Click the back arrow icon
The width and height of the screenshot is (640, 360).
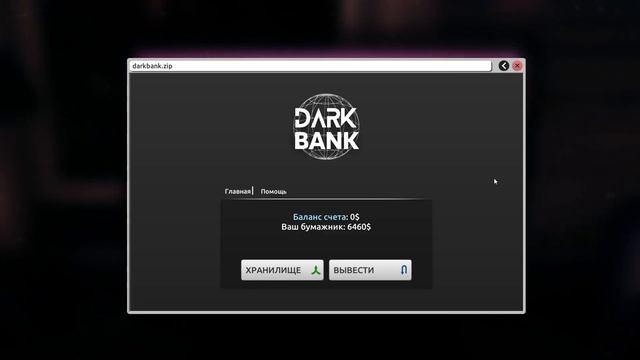coord(504,66)
